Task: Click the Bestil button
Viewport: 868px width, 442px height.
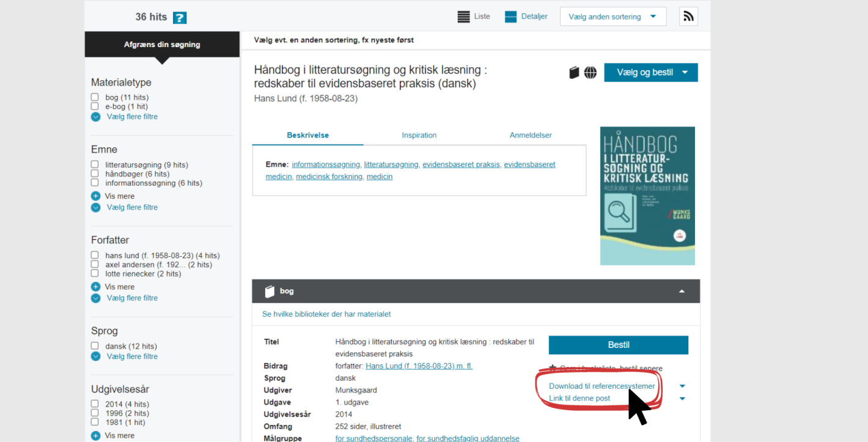Action: tap(619, 345)
